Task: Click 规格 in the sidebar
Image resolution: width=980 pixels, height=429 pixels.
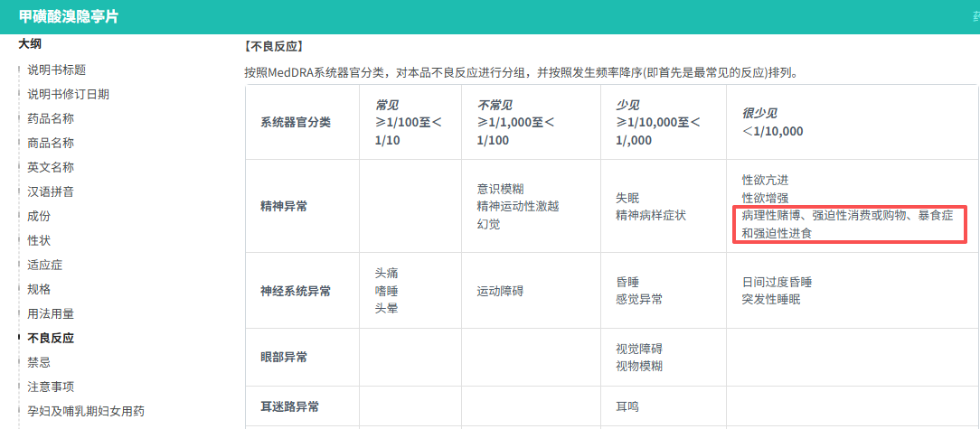Action: (x=39, y=289)
